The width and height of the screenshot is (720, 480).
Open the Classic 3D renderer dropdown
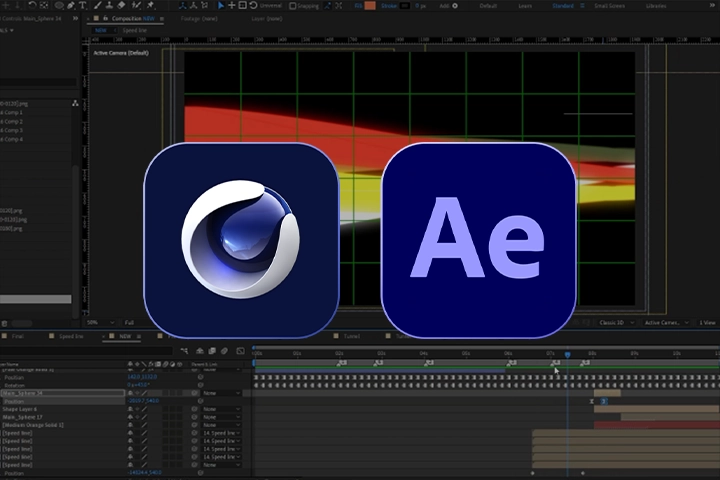click(616, 323)
